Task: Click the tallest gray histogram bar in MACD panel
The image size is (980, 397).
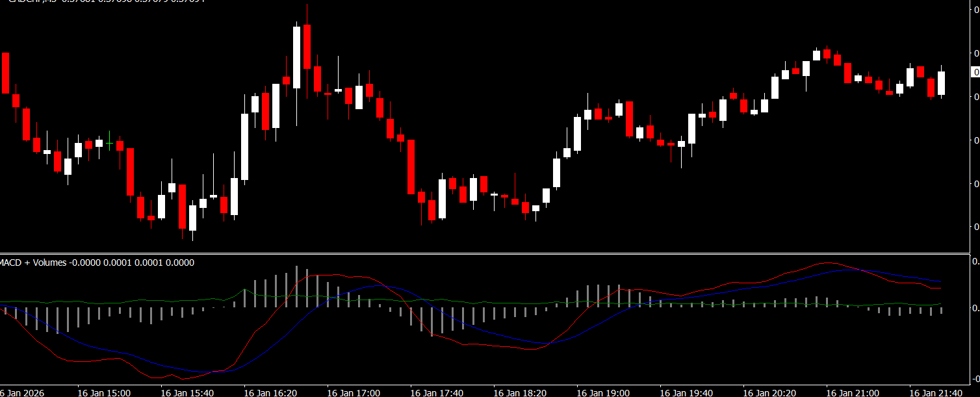Action: (297, 286)
